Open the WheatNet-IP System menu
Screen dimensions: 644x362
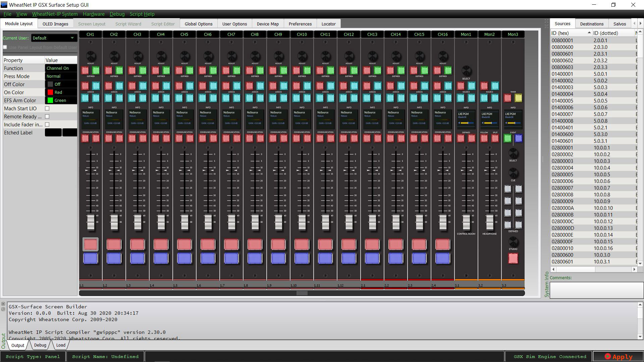pos(55,14)
